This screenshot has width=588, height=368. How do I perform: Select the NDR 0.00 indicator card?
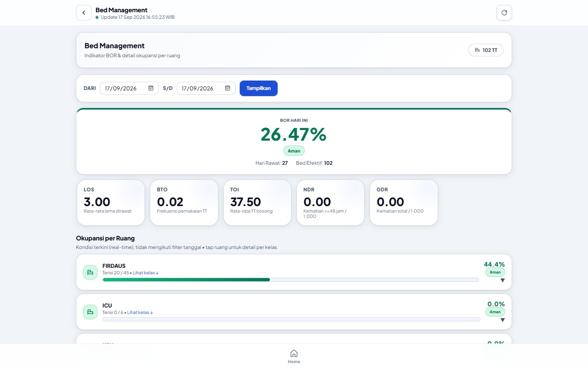pyautogui.click(x=330, y=202)
